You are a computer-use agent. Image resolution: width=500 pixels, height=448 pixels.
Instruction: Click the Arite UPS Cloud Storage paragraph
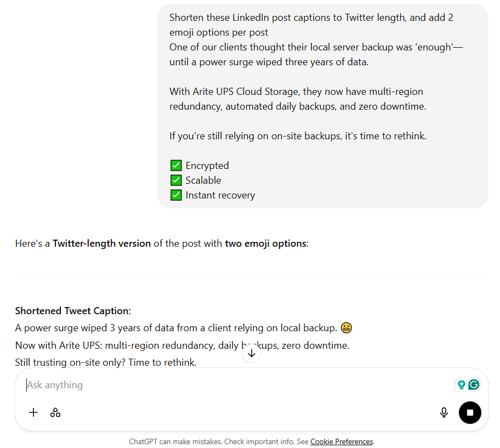(x=298, y=99)
